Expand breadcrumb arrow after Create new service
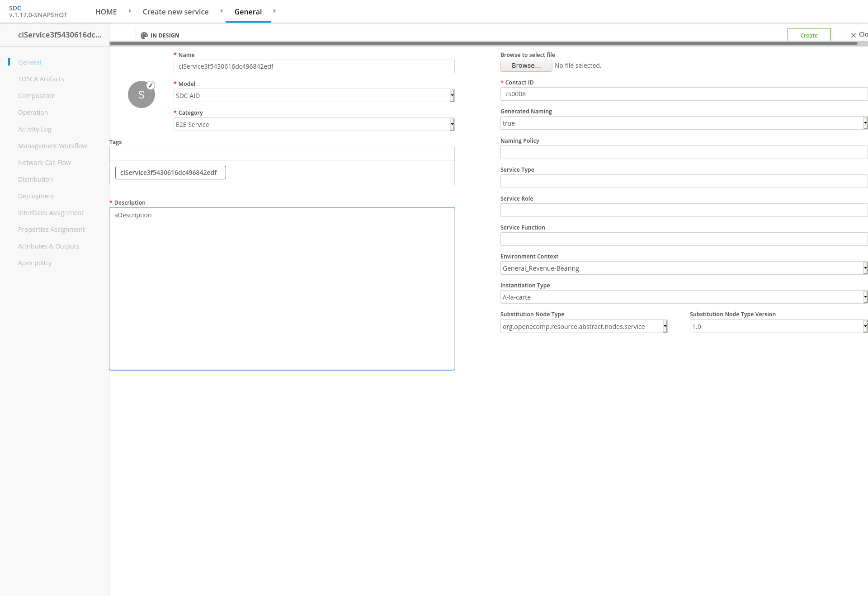The image size is (868, 596). tap(222, 11)
